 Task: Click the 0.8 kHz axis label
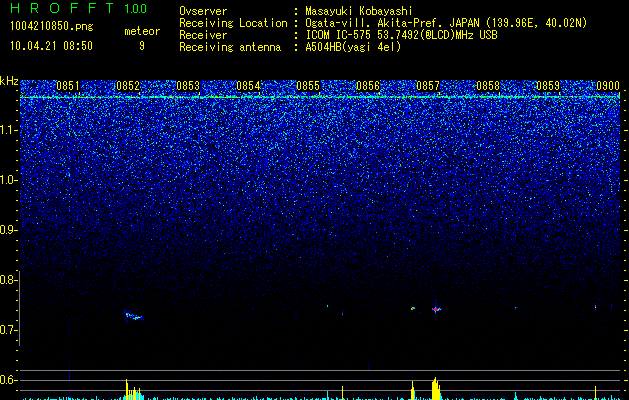coord(9,280)
